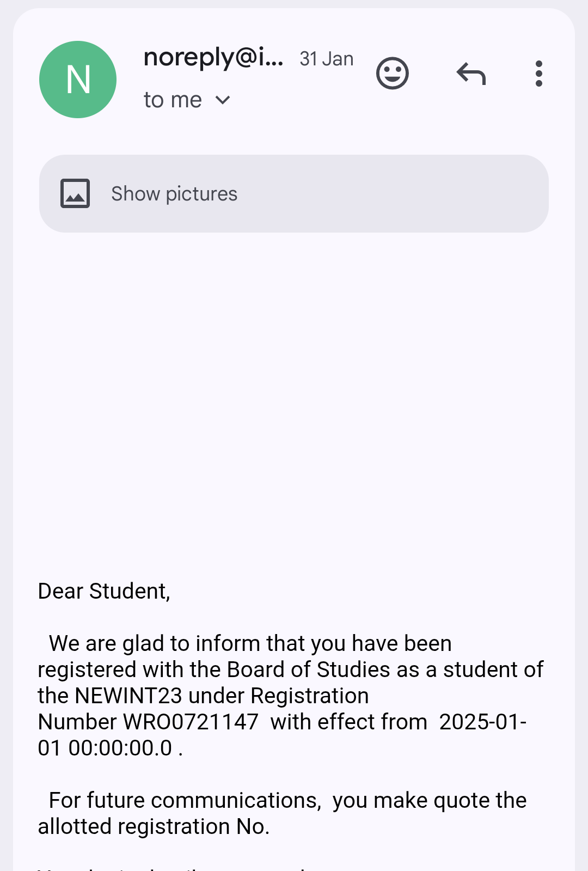Image resolution: width=588 pixels, height=871 pixels.
Task: Tap the "Board of Studies" text
Action: pos(308,669)
